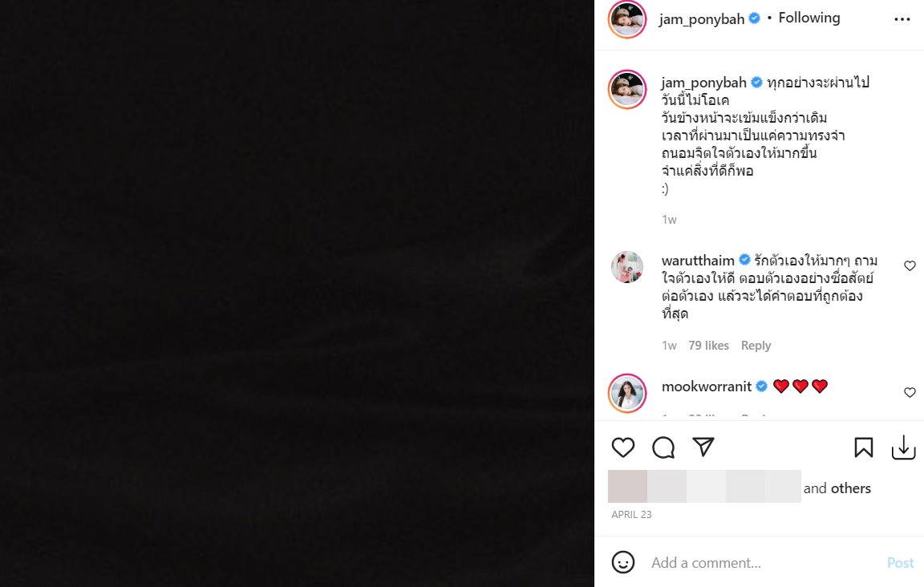Viewport: 924px width, 587px height.
Task: Open mookworranit's profile avatar
Action: point(627,393)
